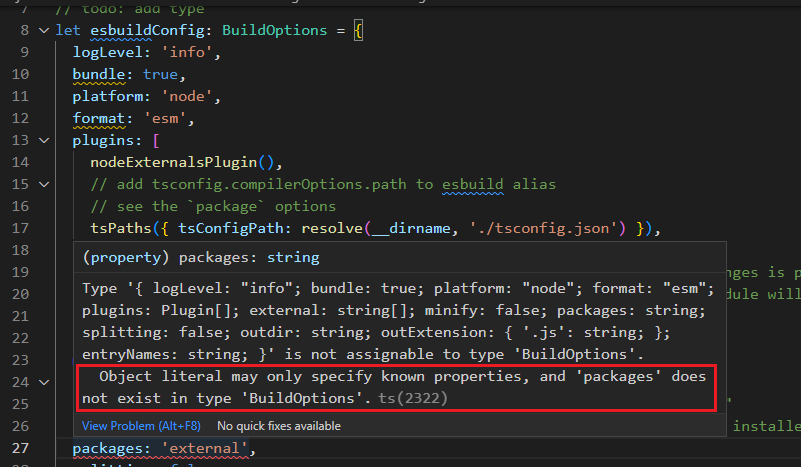Click the bundle property on line 10
Image resolution: width=801 pixels, height=467 pixels.
(99, 75)
